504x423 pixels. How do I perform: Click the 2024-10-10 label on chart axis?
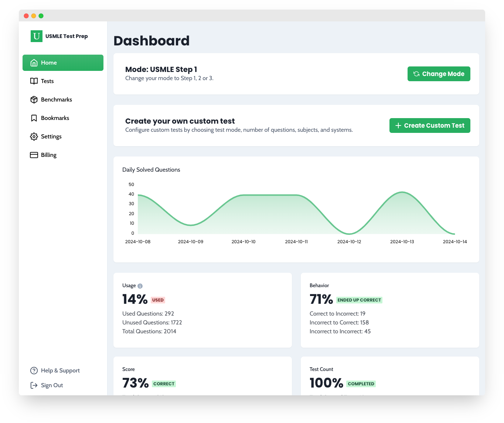[244, 242]
